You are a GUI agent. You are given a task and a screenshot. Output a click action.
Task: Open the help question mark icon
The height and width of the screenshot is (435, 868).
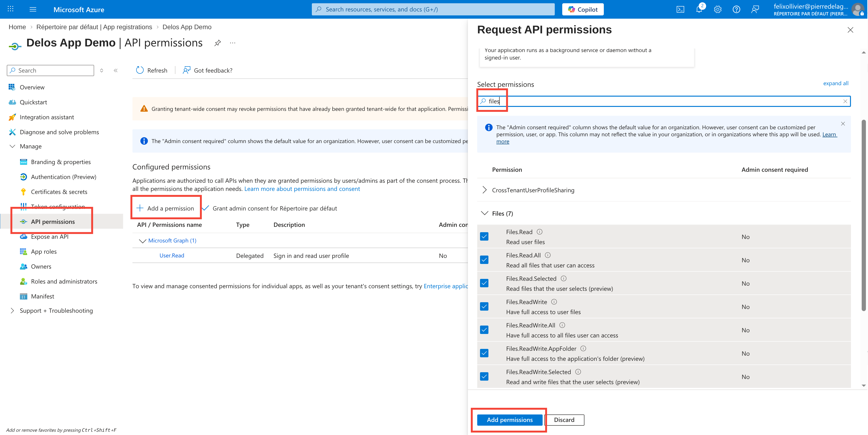click(736, 9)
